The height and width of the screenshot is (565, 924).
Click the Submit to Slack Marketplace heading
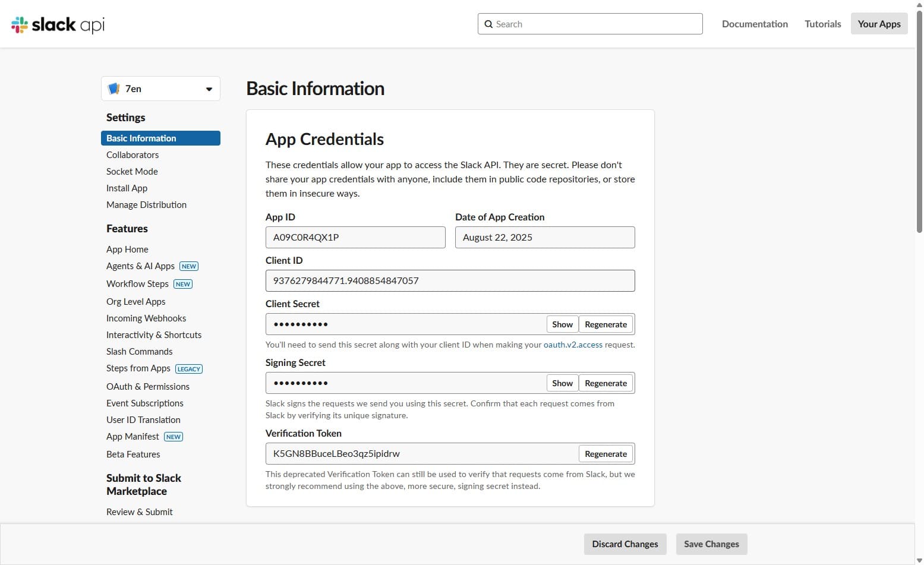pyautogui.click(x=144, y=484)
